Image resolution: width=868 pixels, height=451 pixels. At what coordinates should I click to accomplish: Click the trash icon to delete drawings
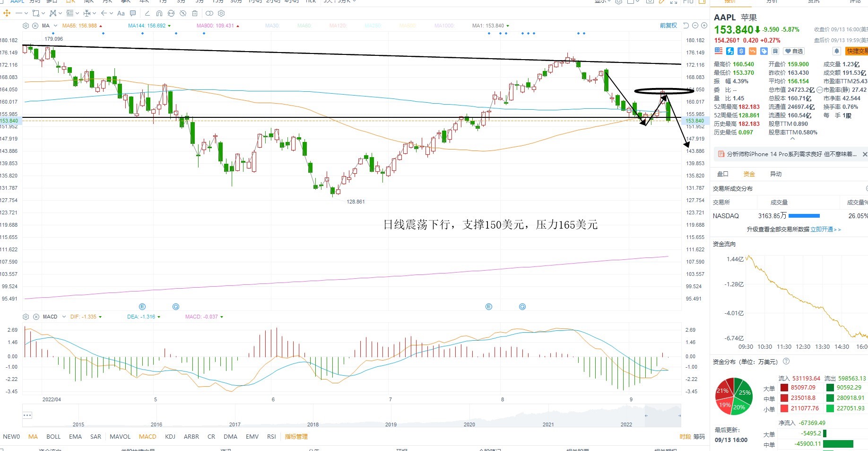(194, 13)
